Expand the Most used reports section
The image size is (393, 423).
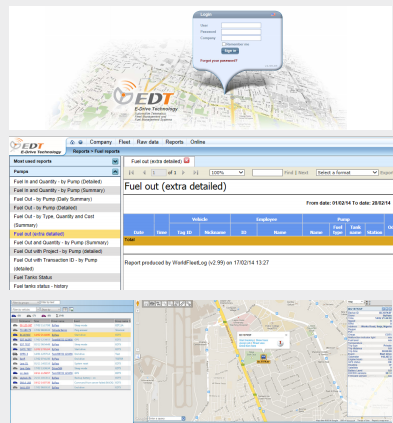[115, 161]
